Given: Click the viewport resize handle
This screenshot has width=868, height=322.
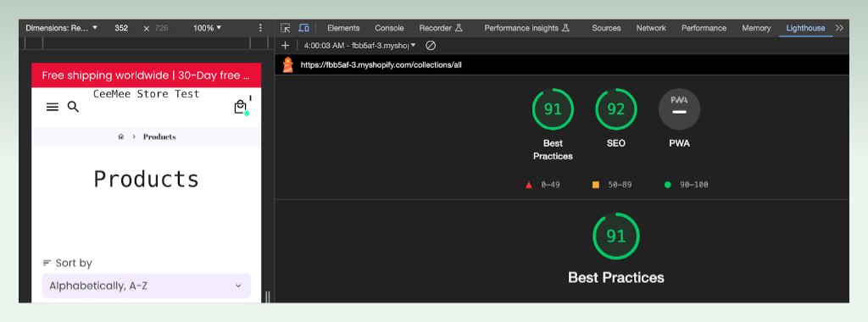Looking at the screenshot, I should pos(268,297).
